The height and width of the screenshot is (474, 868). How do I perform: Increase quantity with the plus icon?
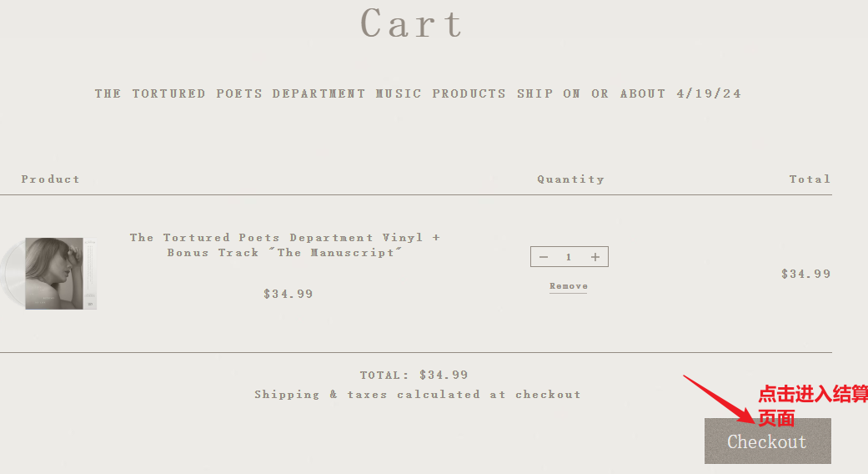[595, 257]
